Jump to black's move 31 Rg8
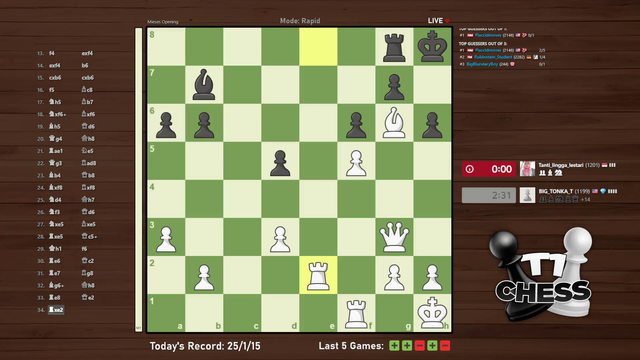Image resolution: width=640 pixels, height=360 pixels. point(88,273)
